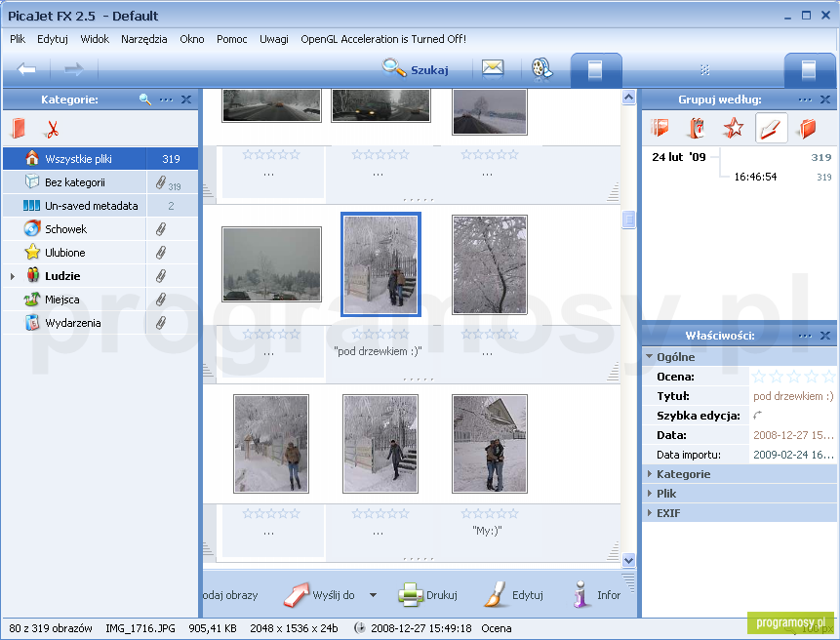Open Właściwości panel options (three dots)

tap(805, 336)
